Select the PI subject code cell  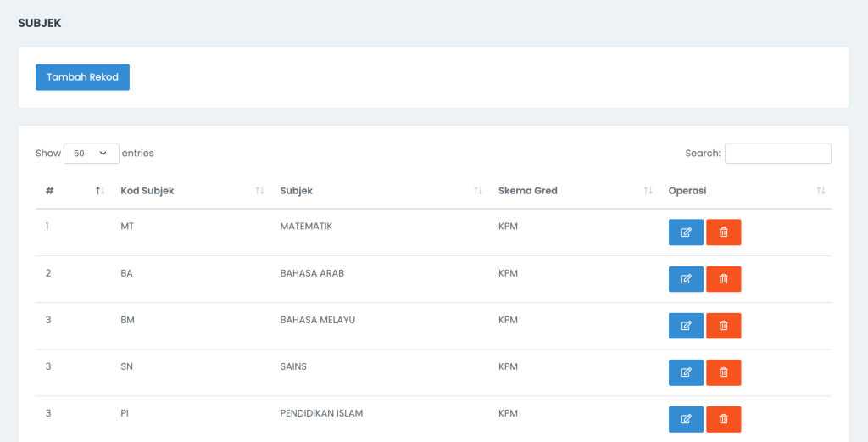(x=125, y=413)
